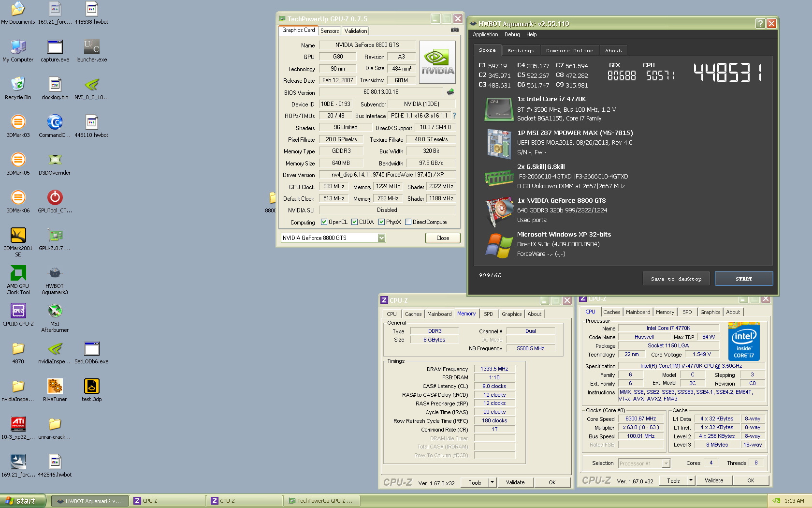Open Tools dropdown arrow in Memory CPU-Z window

492,482
